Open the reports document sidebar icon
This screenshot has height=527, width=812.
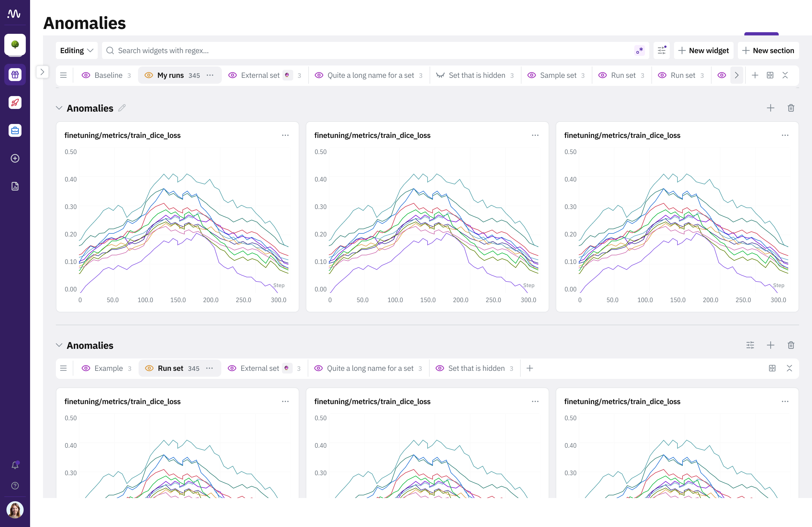[15, 186]
